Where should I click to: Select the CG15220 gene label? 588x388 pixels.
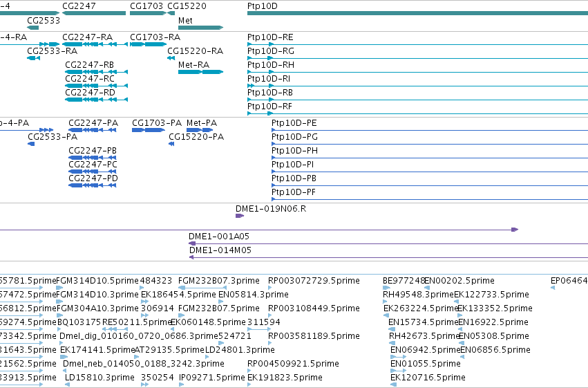pos(187,6)
